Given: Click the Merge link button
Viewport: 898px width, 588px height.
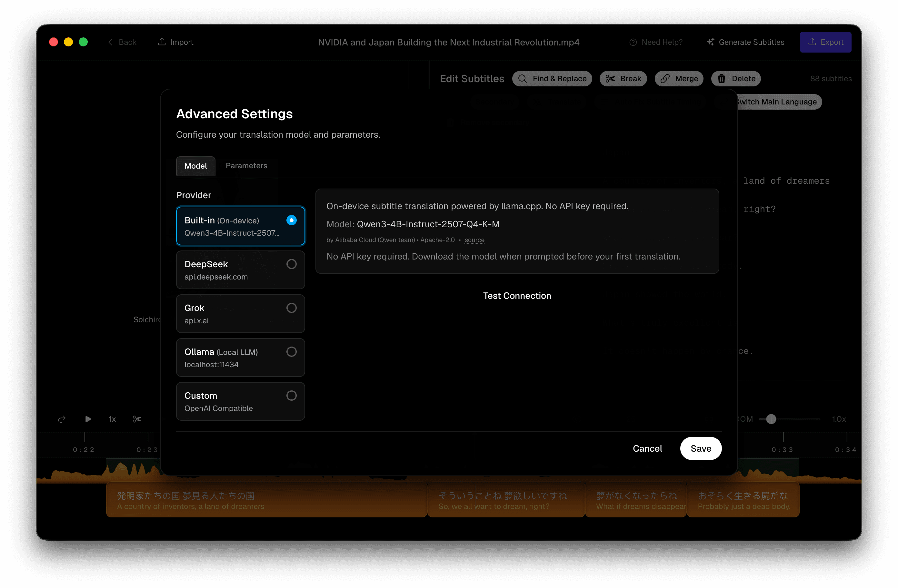Looking at the screenshot, I should 679,78.
